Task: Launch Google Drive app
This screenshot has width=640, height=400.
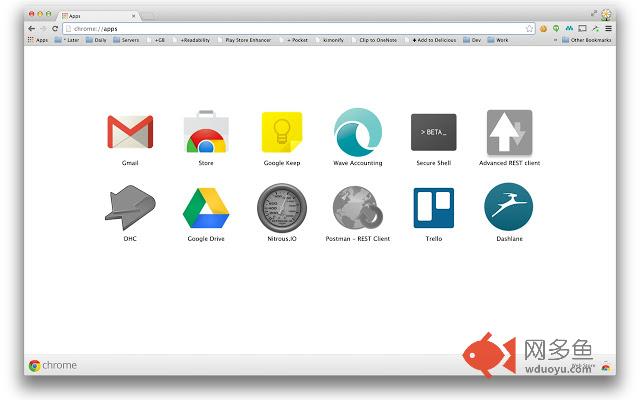Action: [206, 208]
